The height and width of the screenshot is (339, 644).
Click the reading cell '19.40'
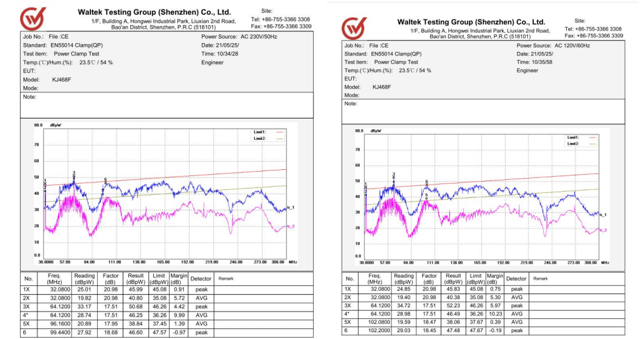coord(405,297)
